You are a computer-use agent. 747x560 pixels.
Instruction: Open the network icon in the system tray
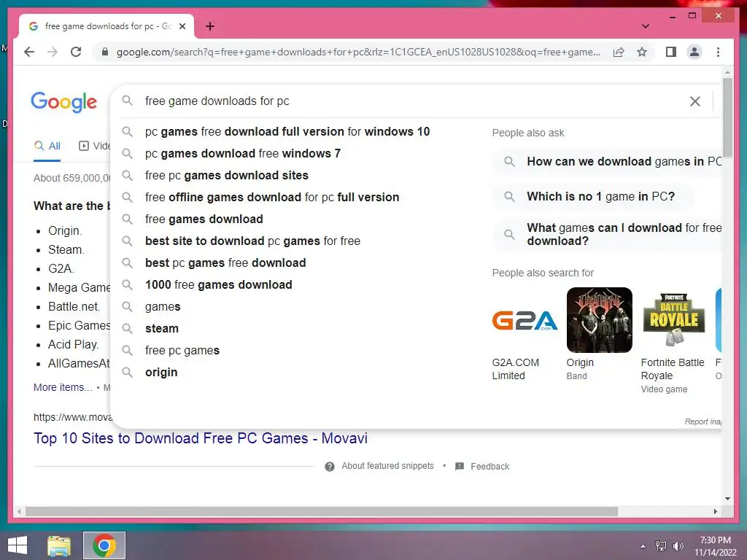coord(661,546)
